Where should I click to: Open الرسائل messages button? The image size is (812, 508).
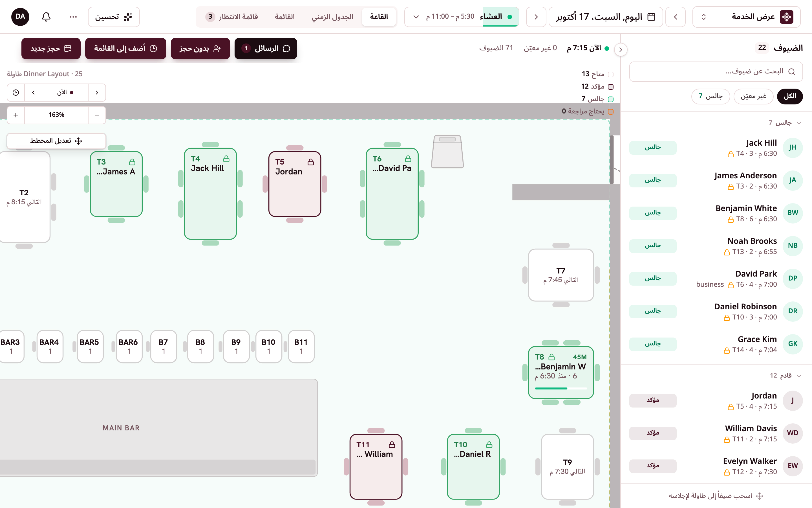point(266,49)
